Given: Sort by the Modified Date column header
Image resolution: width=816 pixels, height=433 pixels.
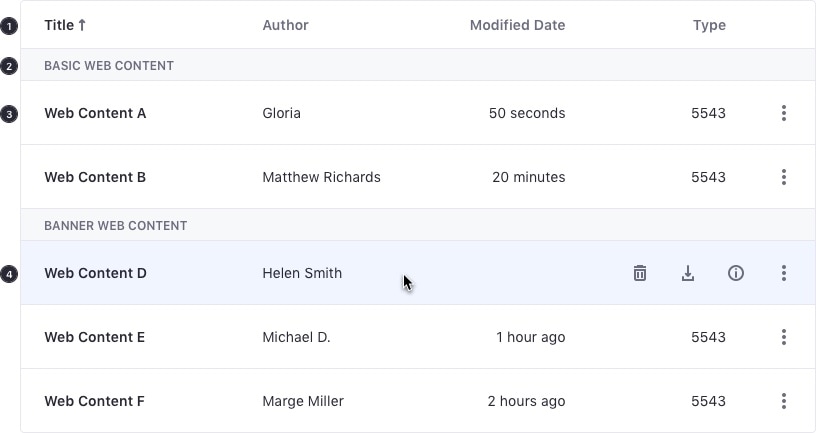Looking at the screenshot, I should click(x=517, y=25).
